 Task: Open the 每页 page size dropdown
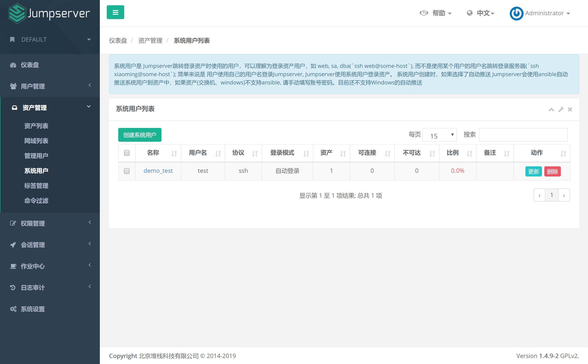click(x=439, y=135)
